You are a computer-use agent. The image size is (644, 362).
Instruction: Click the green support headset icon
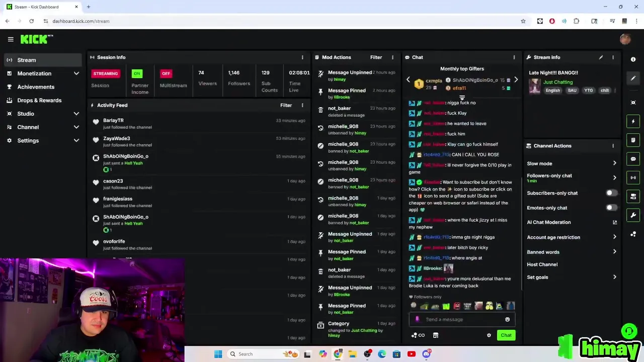pos(628,331)
